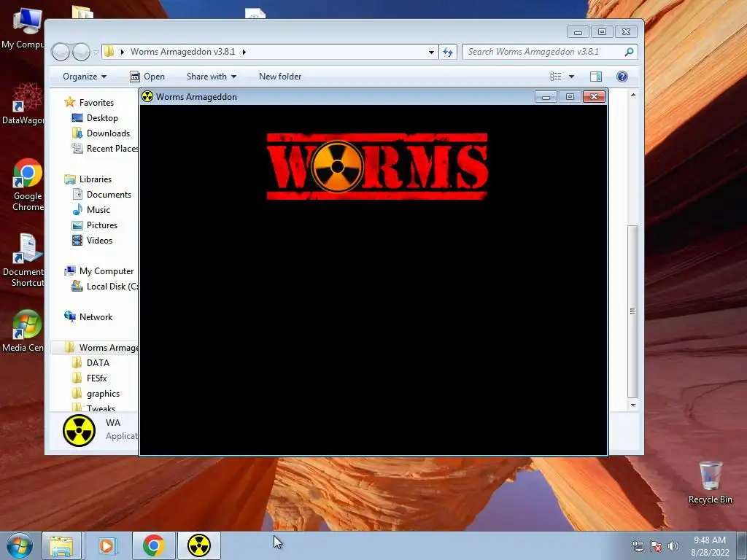This screenshot has width=747, height=560.
Task: Click the Explorer Forward button
Action: point(81,52)
